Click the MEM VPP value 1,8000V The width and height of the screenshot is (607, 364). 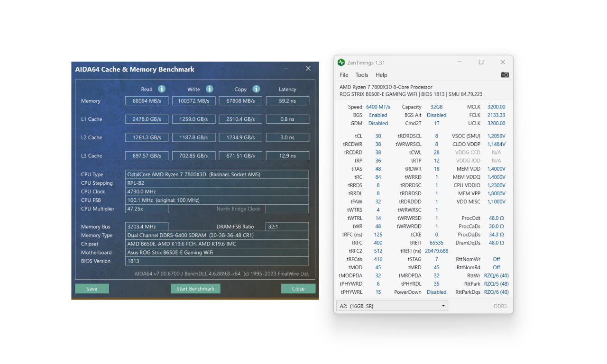pyautogui.click(x=496, y=193)
